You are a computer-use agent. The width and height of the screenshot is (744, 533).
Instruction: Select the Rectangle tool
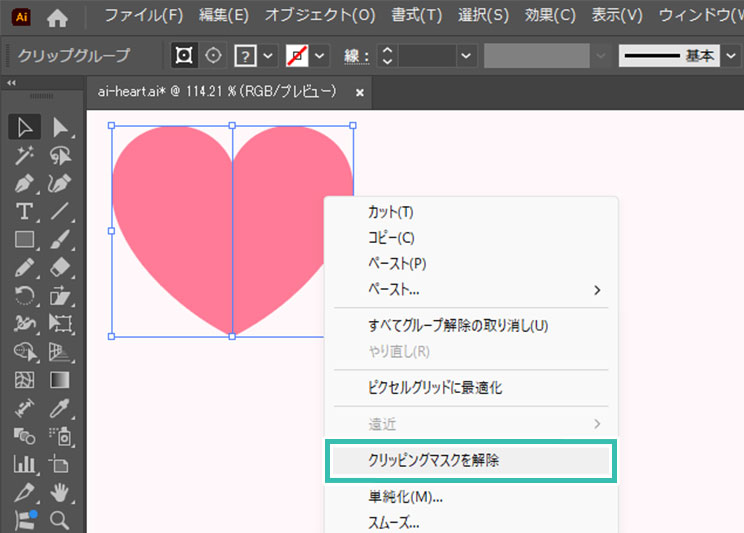[x=25, y=240]
